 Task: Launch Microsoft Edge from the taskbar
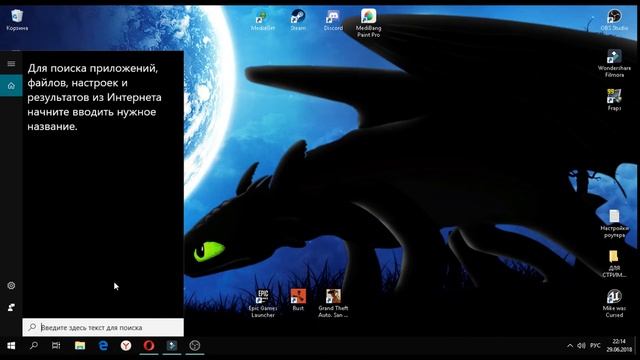[103, 346]
